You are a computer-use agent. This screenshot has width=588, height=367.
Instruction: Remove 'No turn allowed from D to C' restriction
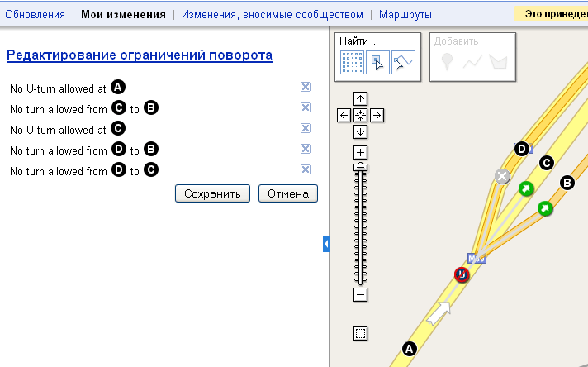pos(306,169)
